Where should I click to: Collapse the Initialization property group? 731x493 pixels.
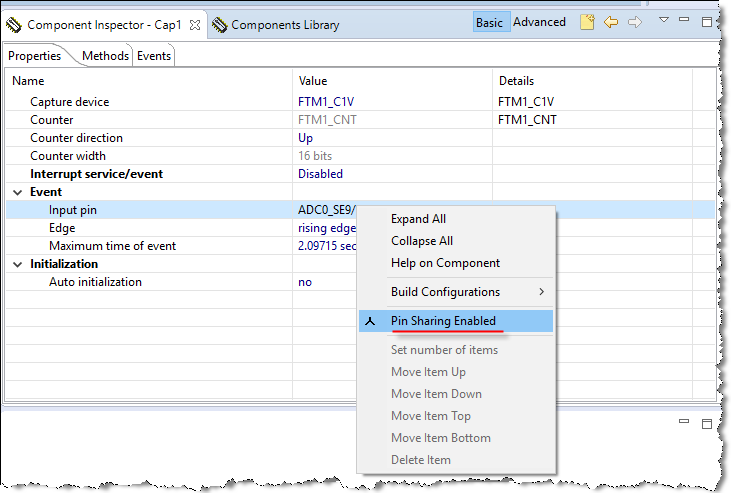coord(17,264)
